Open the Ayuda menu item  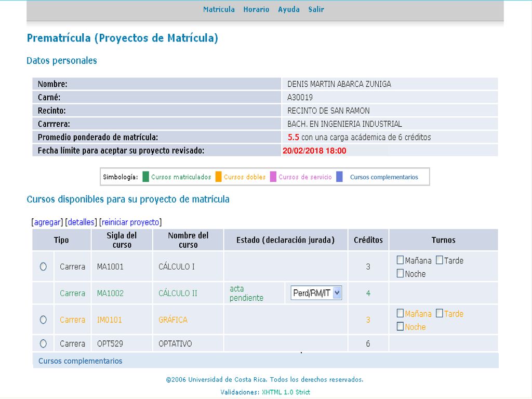pyautogui.click(x=289, y=9)
